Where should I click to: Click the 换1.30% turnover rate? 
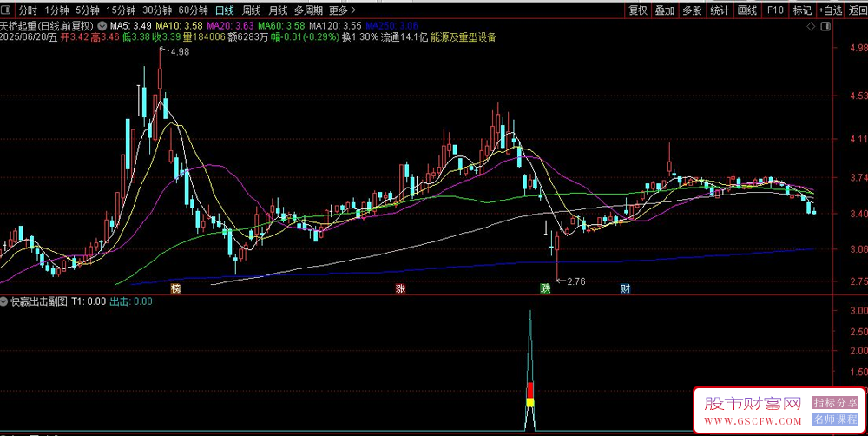click(x=360, y=37)
